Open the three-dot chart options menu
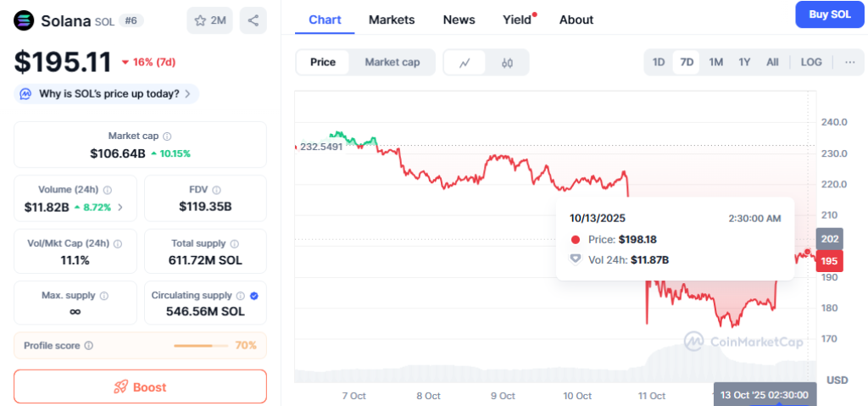Viewport: 868px width, 406px height. coord(849,62)
